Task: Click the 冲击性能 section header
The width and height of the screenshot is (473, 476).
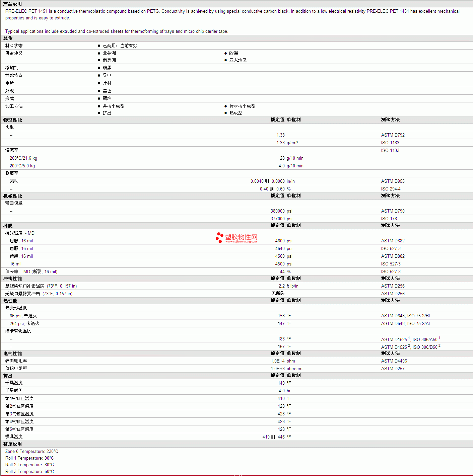Action: point(12,279)
